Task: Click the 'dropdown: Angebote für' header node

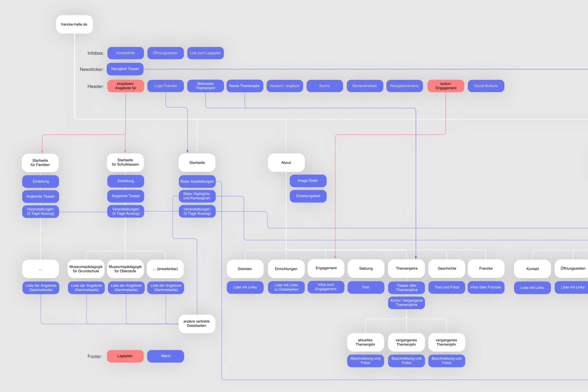Action: [125, 86]
